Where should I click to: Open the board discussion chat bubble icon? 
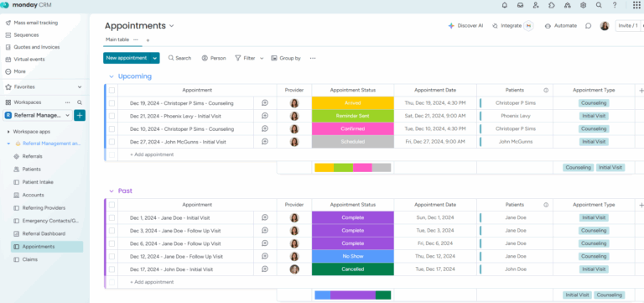pyautogui.click(x=588, y=25)
